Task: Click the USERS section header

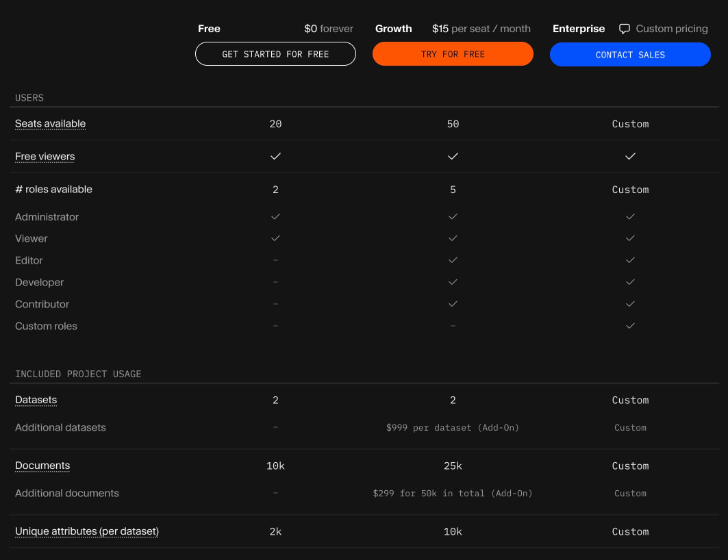Action: pyautogui.click(x=29, y=98)
